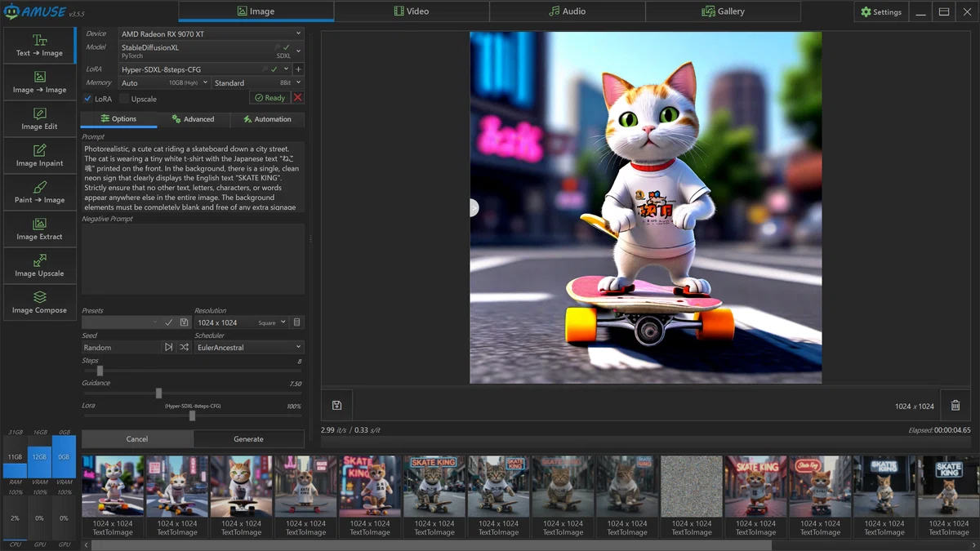Screen dimensions: 980x551
Task: Switch to Image → Image mode
Action: coord(39,82)
